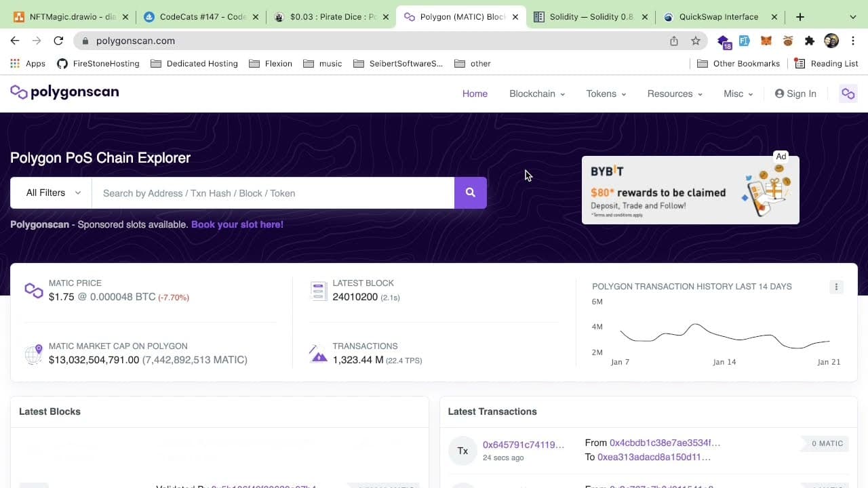Open the Reading List
This screenshot has width=868, height=488.
point(826,64)
